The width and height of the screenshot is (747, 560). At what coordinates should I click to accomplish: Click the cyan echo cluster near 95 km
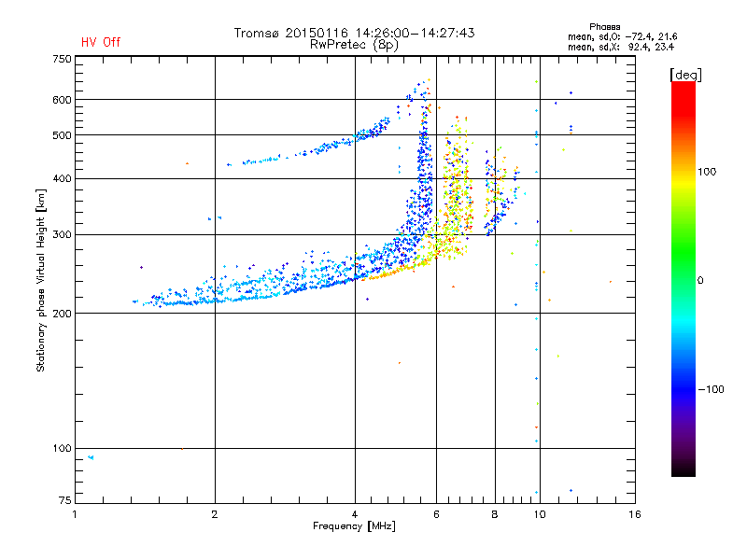[91, 457]
